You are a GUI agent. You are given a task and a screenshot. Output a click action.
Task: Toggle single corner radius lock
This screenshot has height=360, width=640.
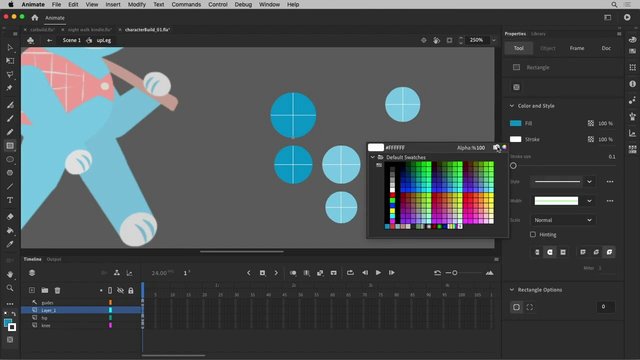click(x=516, y=307)
